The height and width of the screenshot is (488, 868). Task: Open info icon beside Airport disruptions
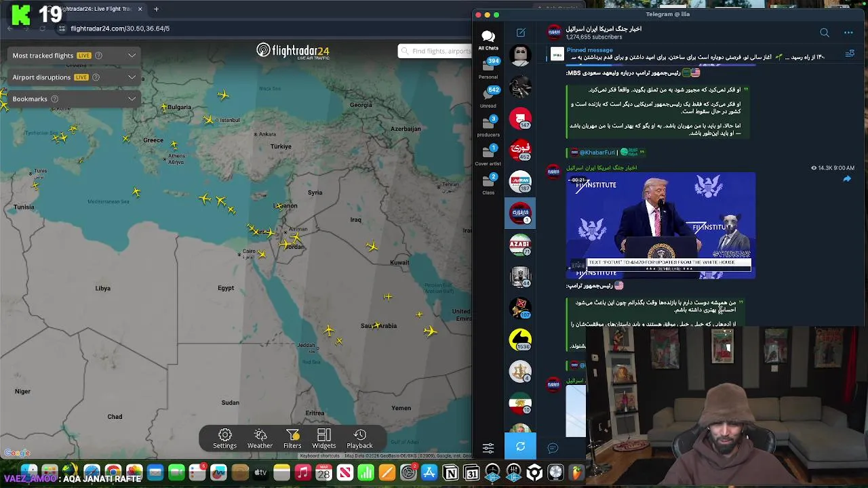click(x=96, y=77)
